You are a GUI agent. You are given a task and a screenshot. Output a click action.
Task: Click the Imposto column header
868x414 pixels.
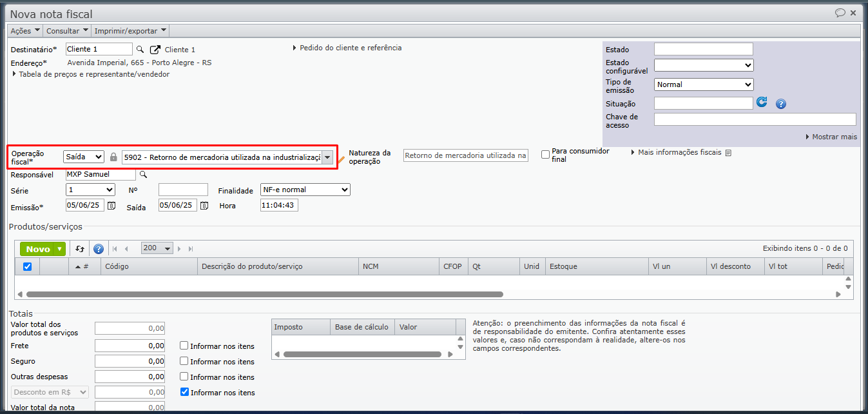(x=301, y=327)
